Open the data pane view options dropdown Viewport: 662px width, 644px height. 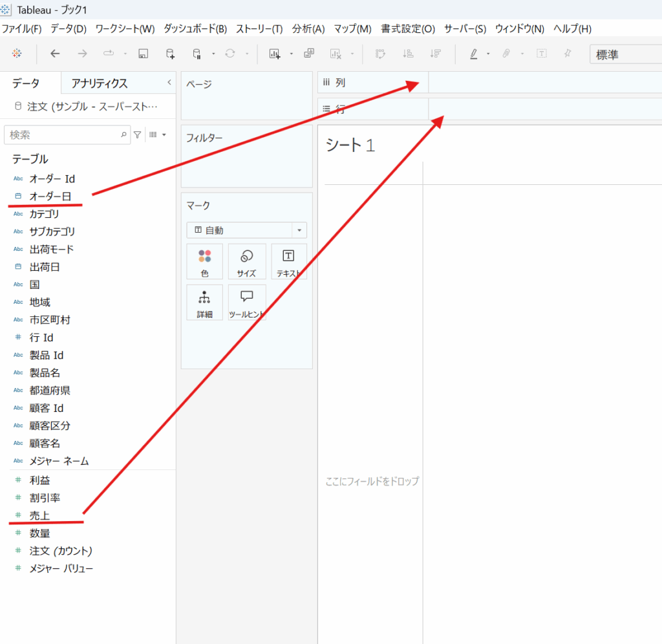pyautogui.click(x=158, y=134)
